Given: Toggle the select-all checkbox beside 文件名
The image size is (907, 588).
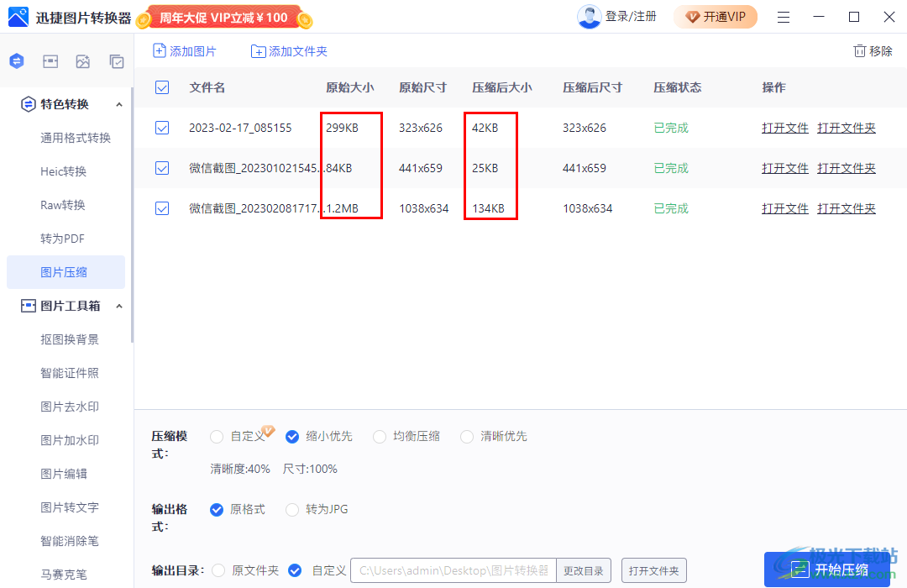Looking at the screenshot, I should (x=162, y=87).
